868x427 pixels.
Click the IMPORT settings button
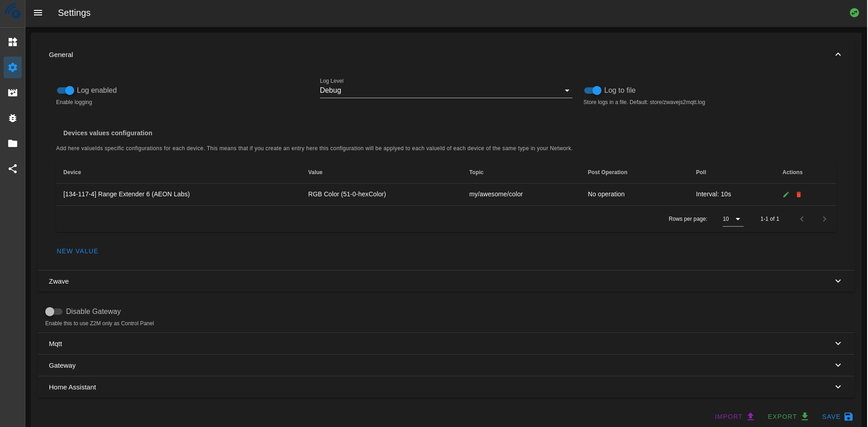point(734,417)
